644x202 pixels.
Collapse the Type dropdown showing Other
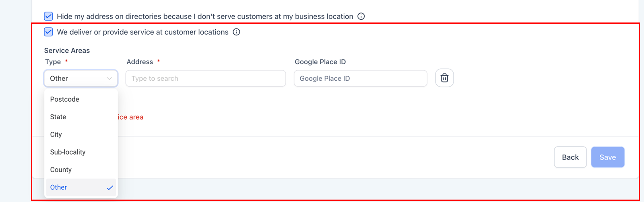point(81,78)
